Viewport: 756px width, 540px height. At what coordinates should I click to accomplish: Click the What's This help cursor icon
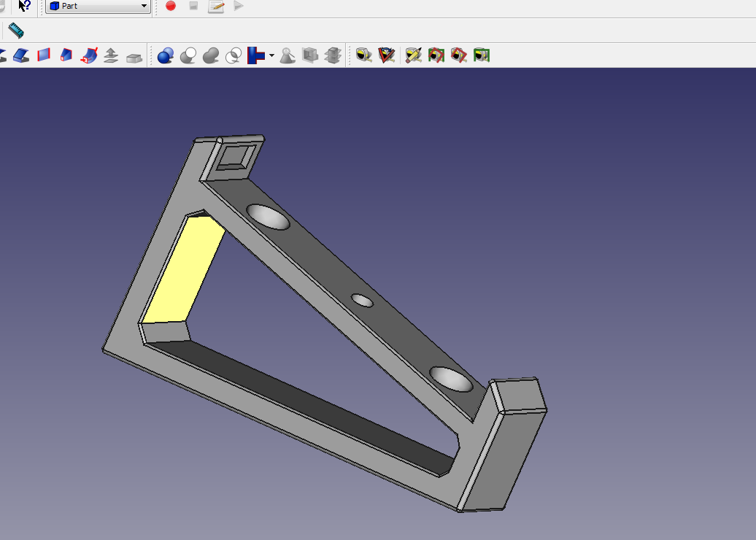(24, 6)
